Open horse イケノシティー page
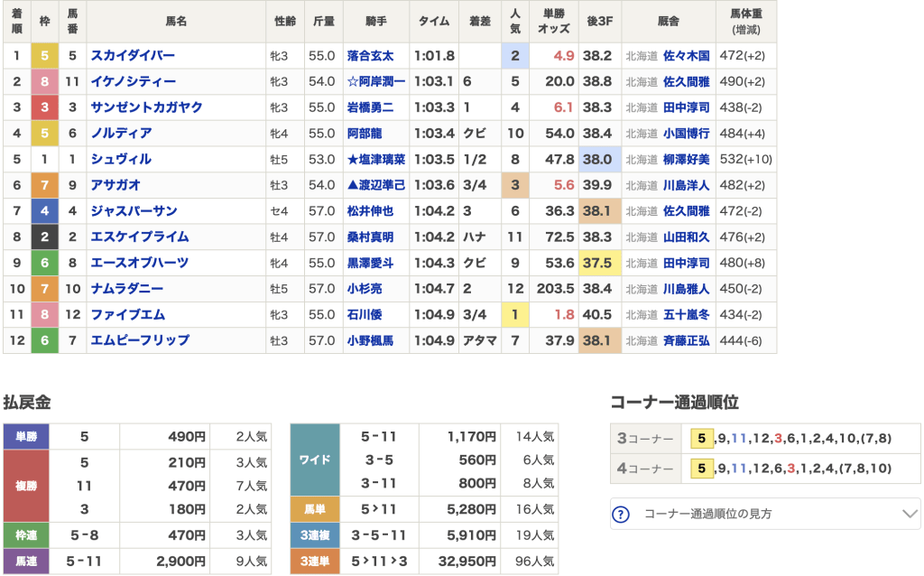The height and width of the screenshot is (576, 924). (x=134, y=81)
